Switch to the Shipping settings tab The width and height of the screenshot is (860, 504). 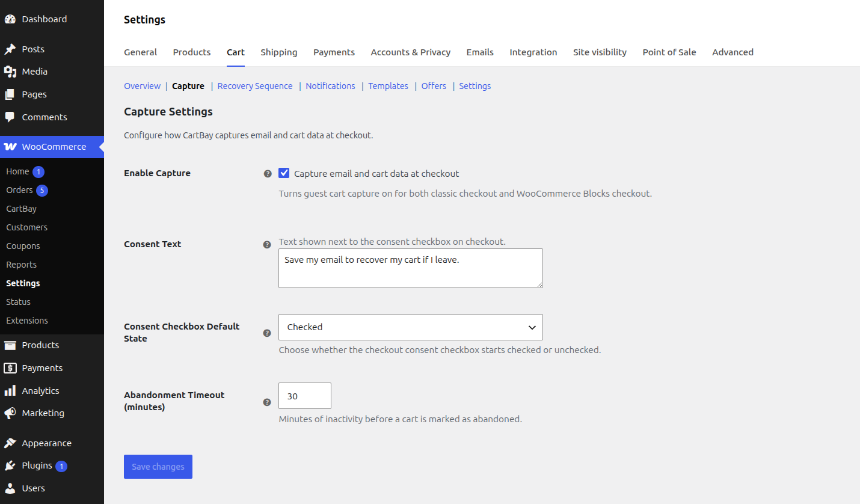pos(279,52)
